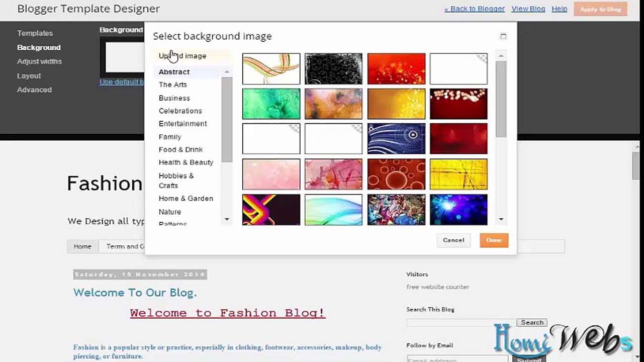
Task: Open the Welcome To Our Blog post title
Action: [135, 293]
